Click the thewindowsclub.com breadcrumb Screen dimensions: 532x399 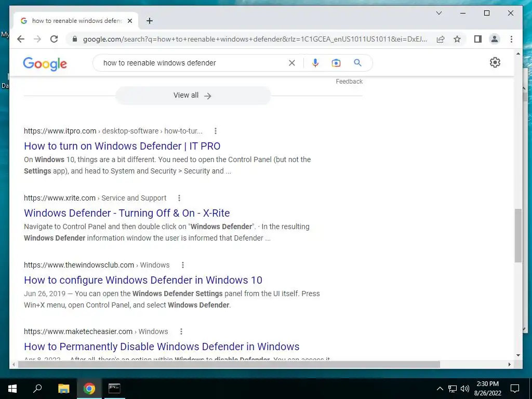click(x=97, y=265)
